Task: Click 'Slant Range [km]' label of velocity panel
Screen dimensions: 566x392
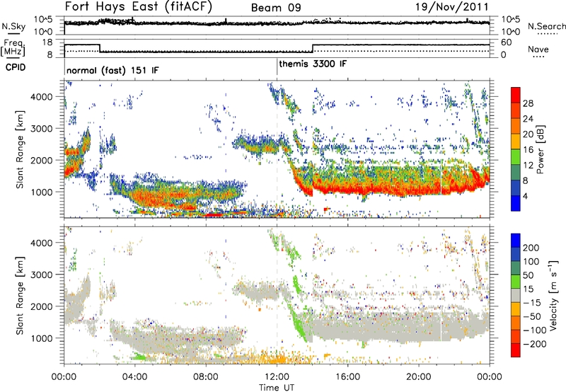Action: pyautogui.click(x=20, y=296)
